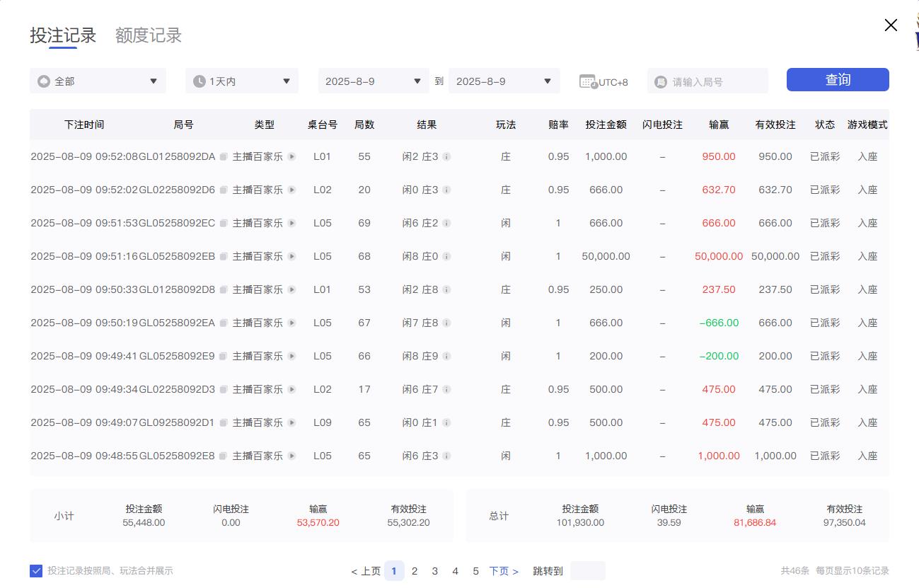Image resolution: width=919 pixels, height=588 pixels.
Task: Select page 3 in pagination
Action: [435, 570]
